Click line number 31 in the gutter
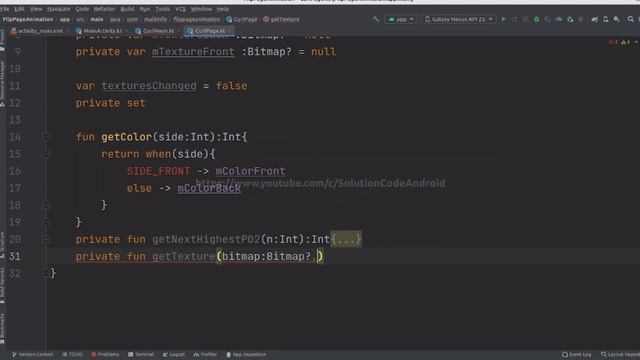The image size is (640, 360). (15, 256)
